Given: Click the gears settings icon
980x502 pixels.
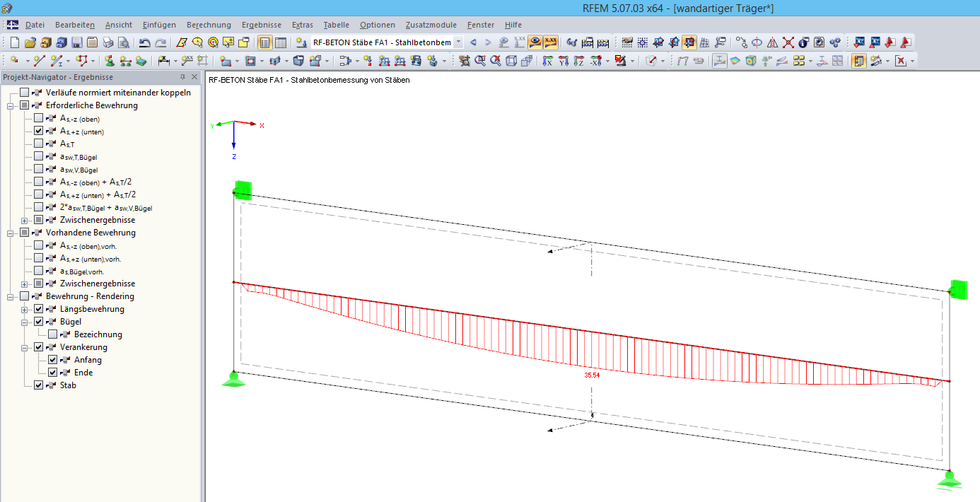Looking at the screenshot, I should point(835,42).
